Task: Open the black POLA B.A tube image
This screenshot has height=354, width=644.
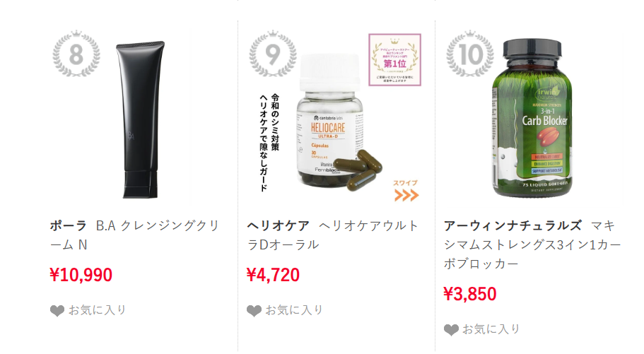Action: click(141, 119)
